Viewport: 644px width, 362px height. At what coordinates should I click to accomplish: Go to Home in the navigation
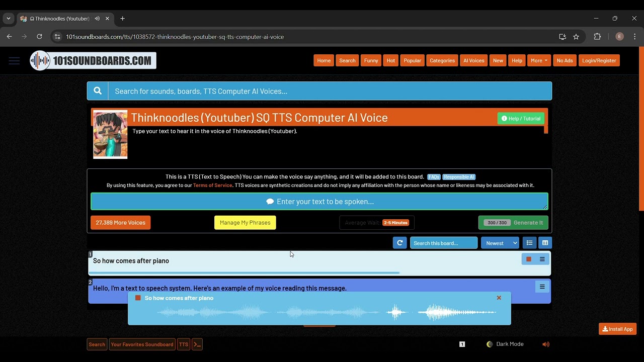coord(324,60)
